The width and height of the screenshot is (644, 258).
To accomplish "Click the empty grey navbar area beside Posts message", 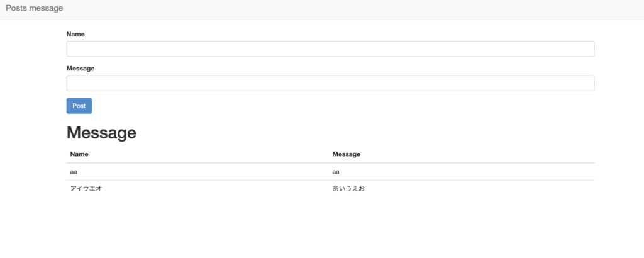I will pos(353,9).
